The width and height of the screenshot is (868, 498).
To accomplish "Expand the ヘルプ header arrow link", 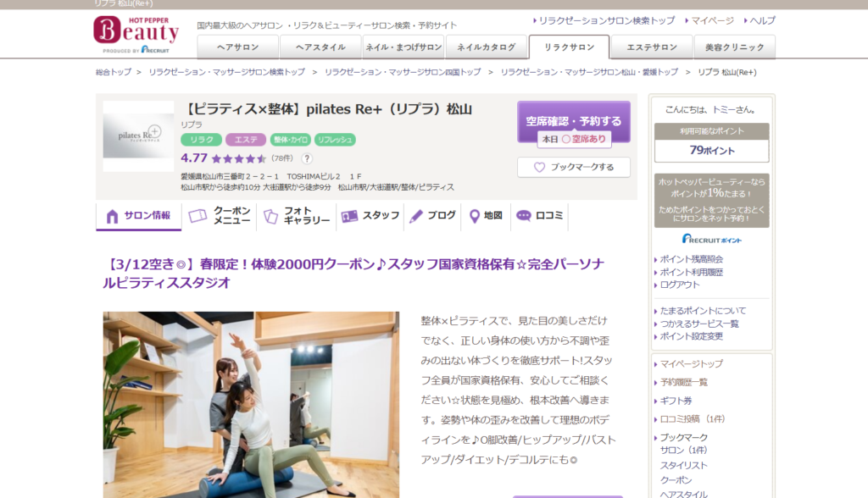I will 758,20.
